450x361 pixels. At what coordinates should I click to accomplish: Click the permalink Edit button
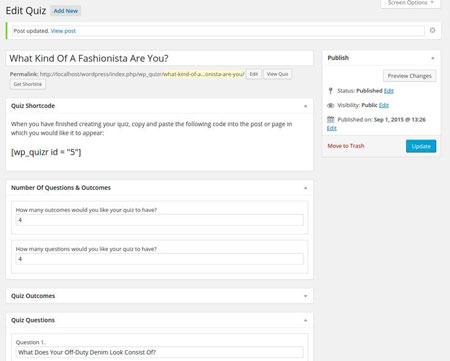[254, 74]
